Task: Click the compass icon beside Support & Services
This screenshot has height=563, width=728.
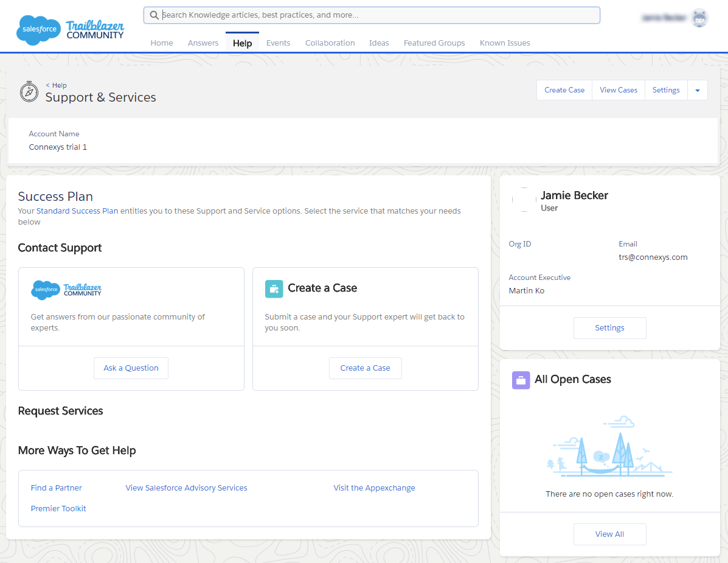Action: tap(29, 91)
